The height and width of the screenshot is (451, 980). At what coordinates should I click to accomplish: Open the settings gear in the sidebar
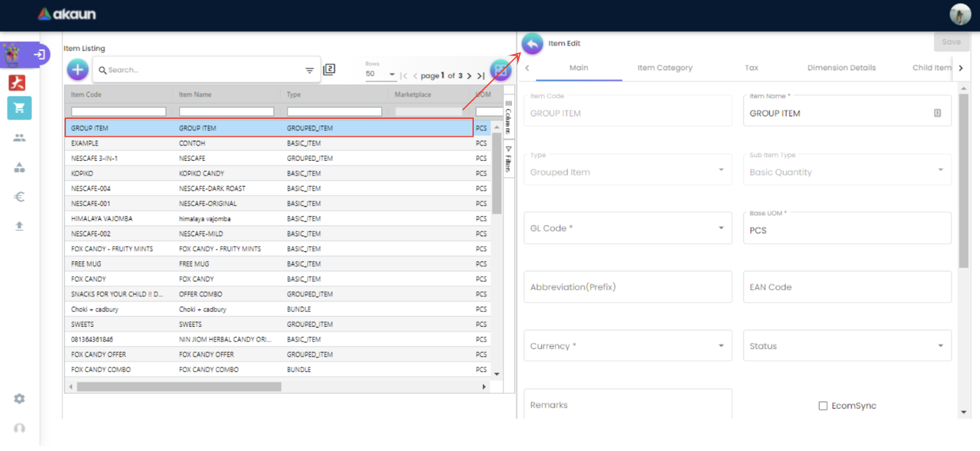click(19, 399)
